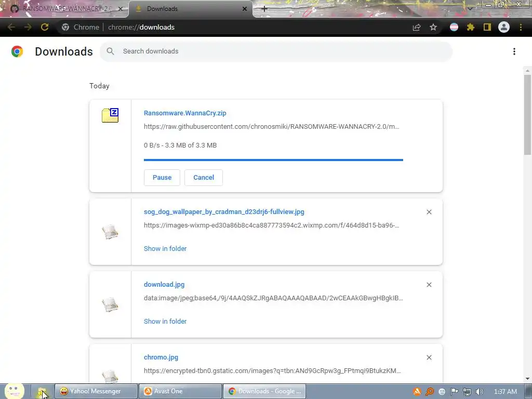Go forward using the forward arrow
Screen dimensions: 532x399
[28, 27]
